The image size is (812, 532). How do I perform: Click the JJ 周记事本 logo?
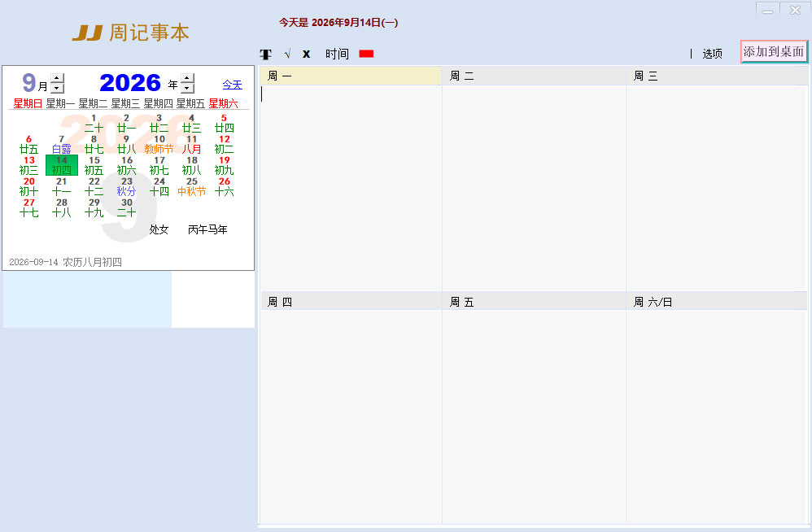click(x=130, y=33)
